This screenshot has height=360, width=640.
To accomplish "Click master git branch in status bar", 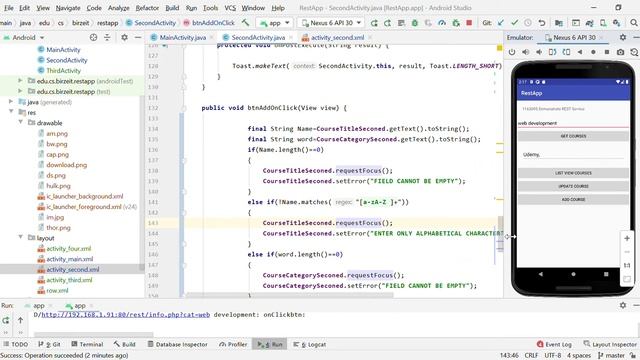I will (x=611, y=356).
